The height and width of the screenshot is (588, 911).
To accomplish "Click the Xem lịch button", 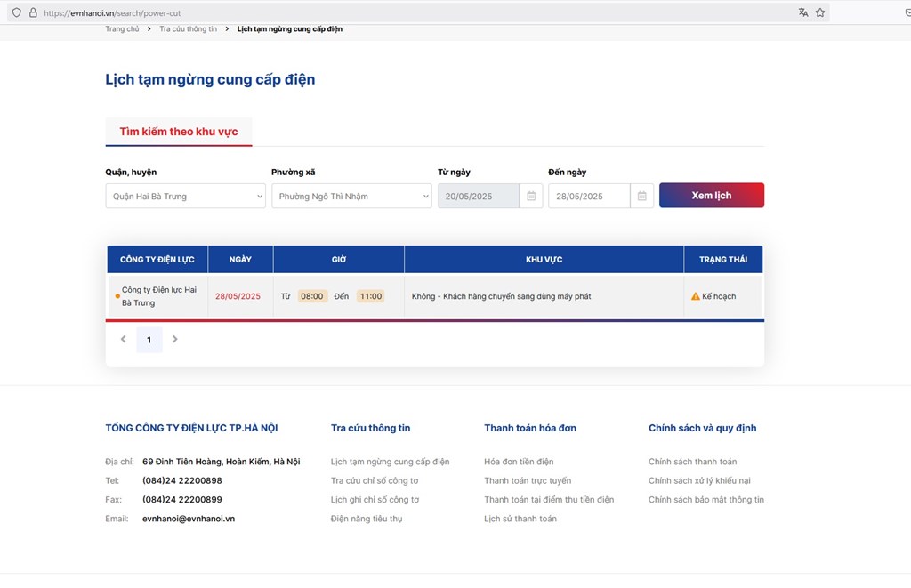I will [x=711, y=196].
